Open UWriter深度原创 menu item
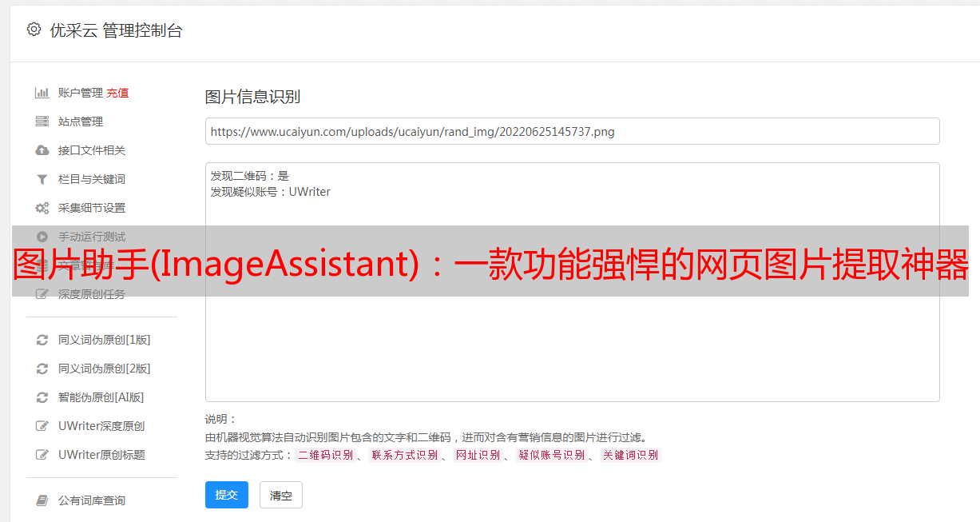 (101, 426)
